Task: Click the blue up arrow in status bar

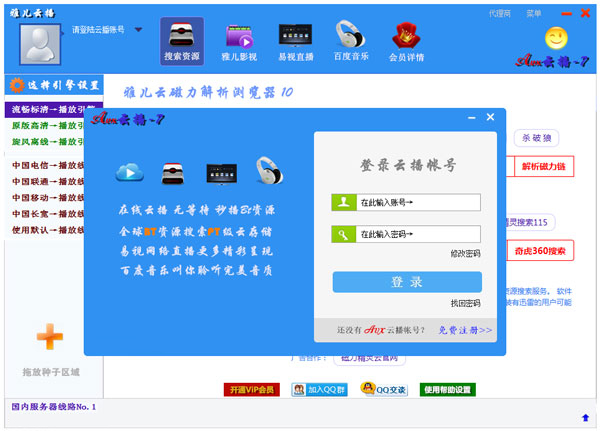Action: tap(585, 417)
